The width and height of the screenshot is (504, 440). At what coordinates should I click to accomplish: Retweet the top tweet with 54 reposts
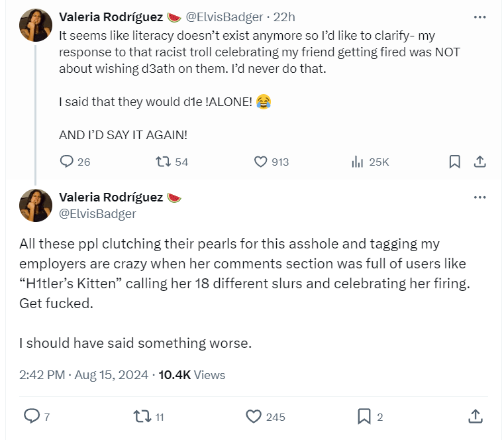coord(162,162)
